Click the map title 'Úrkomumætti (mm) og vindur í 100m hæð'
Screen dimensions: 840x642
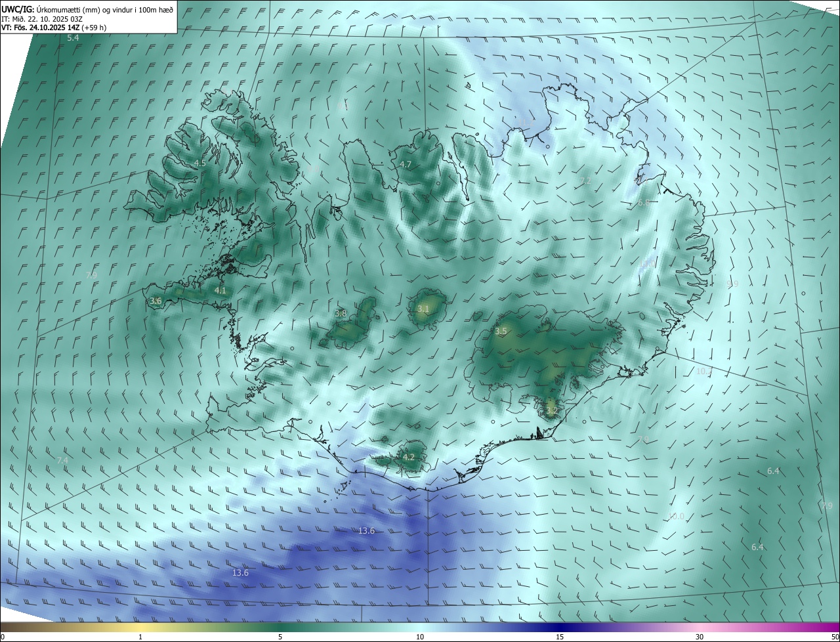pos(105,10)
